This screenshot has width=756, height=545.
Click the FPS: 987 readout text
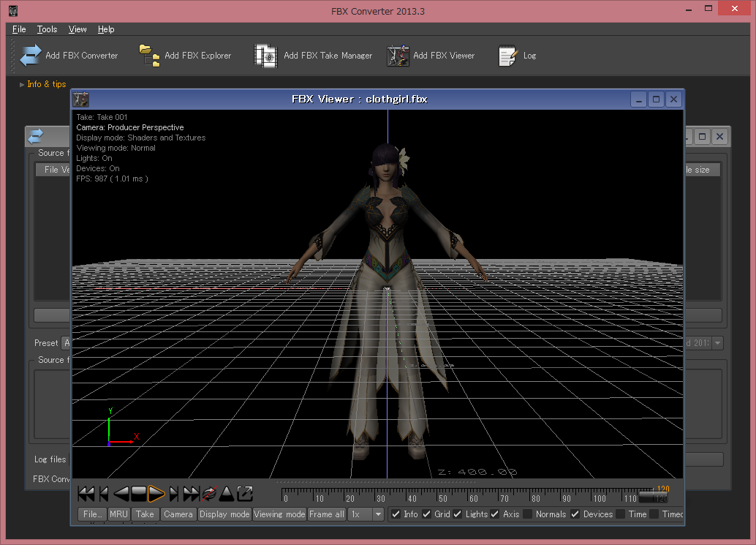(112, 178)
